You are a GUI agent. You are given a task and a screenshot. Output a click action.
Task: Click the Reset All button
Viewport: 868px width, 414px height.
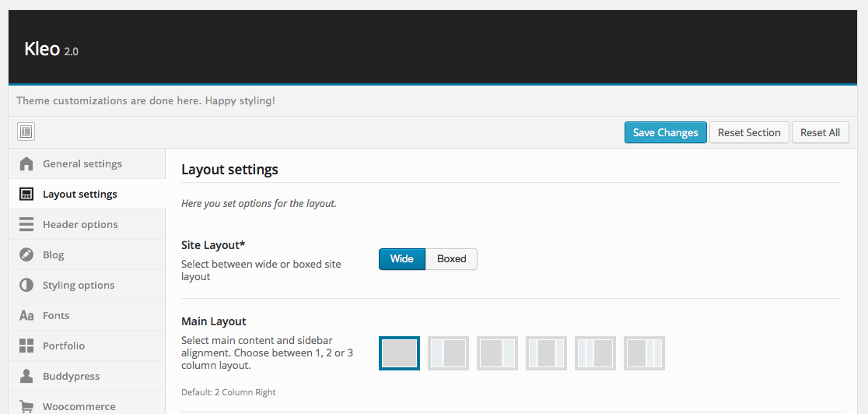pos(820,132)
